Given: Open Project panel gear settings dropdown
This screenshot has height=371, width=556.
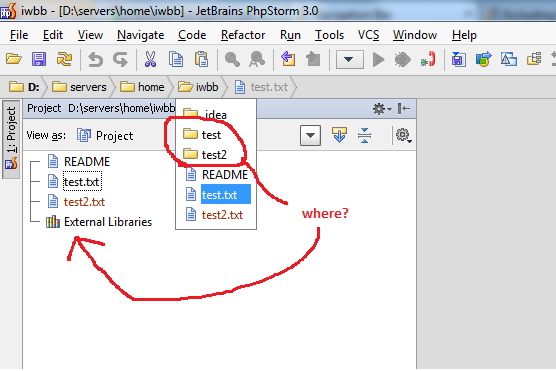Looking at the screenshot, I should tap(382, 109).
